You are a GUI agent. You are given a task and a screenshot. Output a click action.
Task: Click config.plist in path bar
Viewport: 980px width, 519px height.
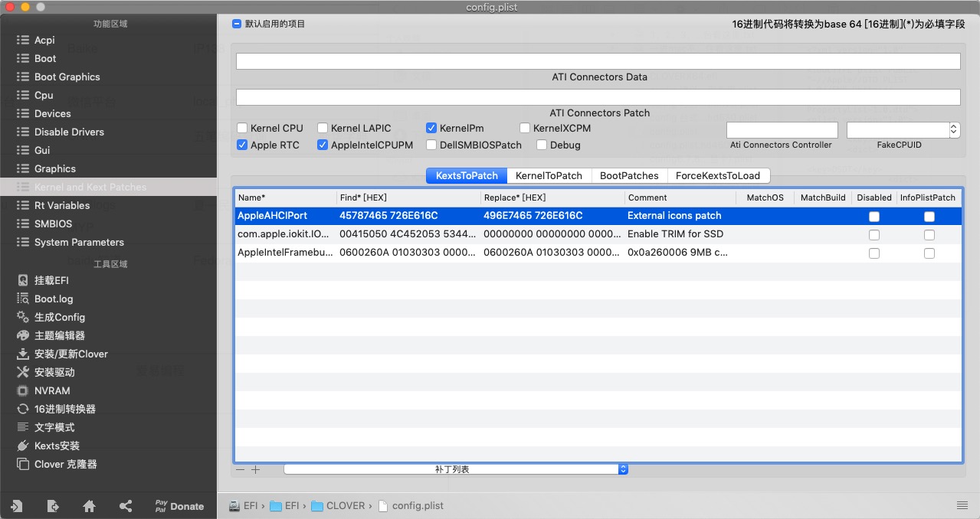click(x=410, y=506)
